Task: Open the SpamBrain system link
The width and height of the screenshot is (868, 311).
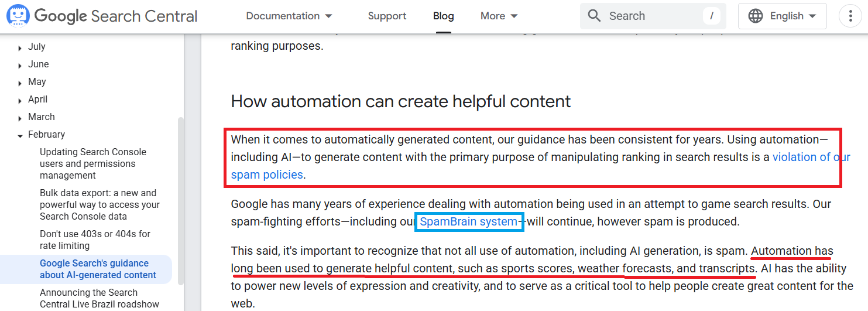Action: (469, 221)
